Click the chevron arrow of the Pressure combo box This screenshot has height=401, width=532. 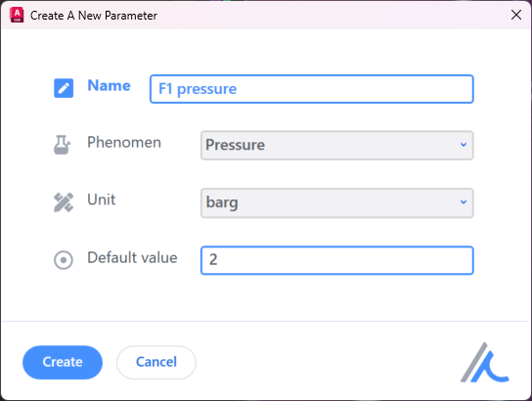[464, 145]
